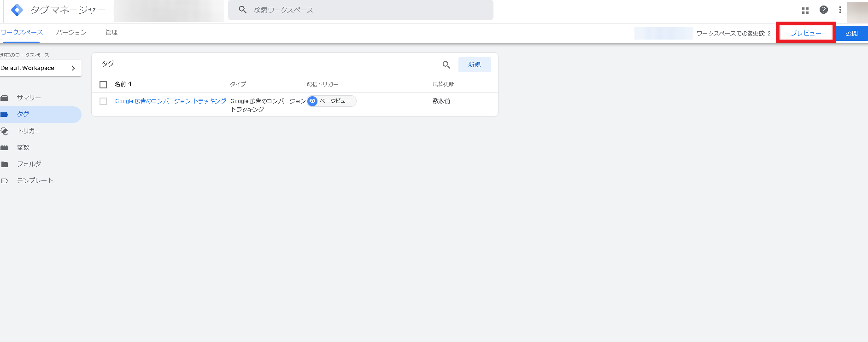
Task: Click the 配信トリガー column header
Action: [x=323, y=84]
